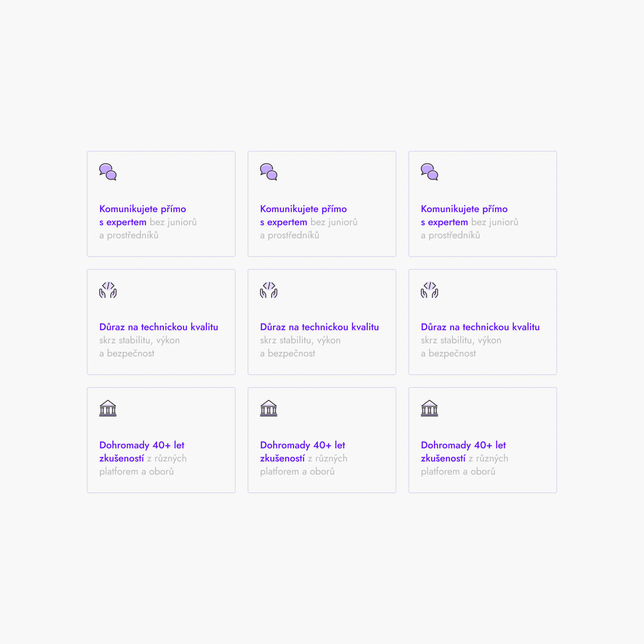Click the columned building icon in the middle card

click(269, 408)
